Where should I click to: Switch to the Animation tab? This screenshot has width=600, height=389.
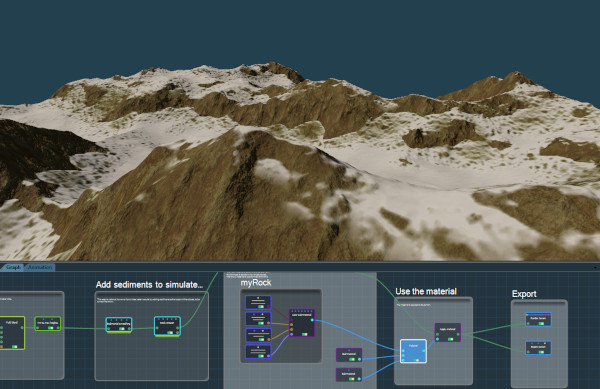tap(40, 267)
